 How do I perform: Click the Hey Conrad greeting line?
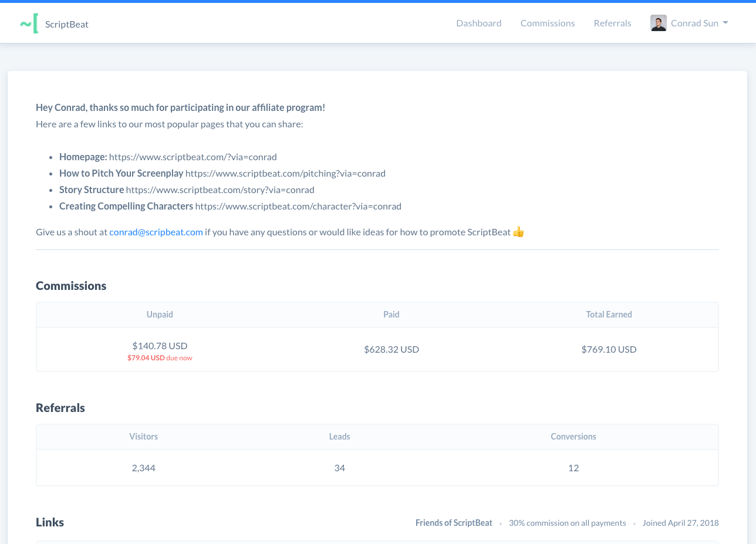tap(180, 107)
